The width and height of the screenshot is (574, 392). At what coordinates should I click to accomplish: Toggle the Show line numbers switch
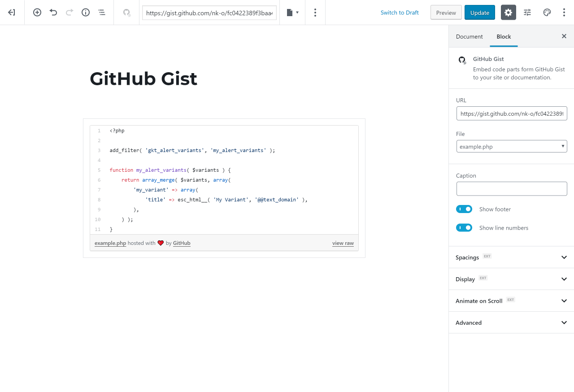click(464, 227)
